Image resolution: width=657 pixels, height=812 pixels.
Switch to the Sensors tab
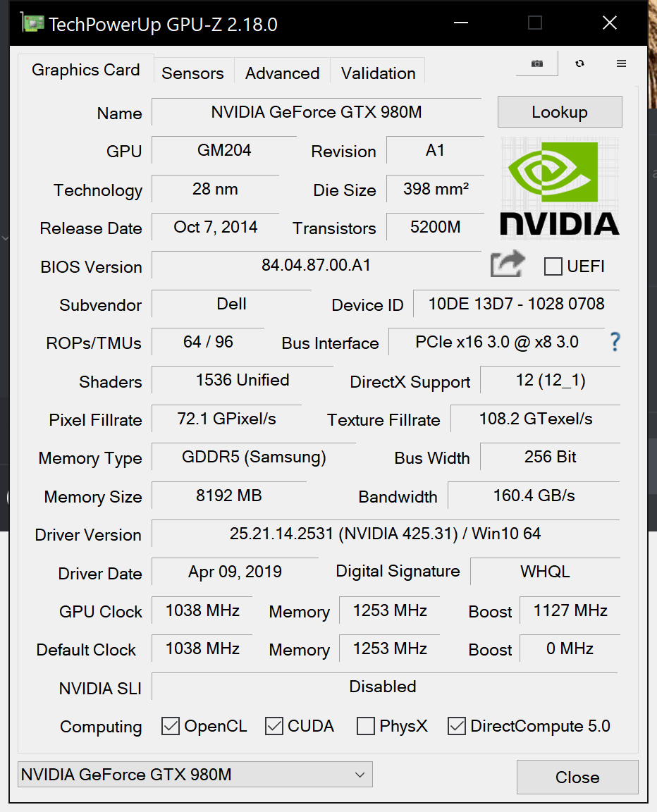(x=192, y=73)
